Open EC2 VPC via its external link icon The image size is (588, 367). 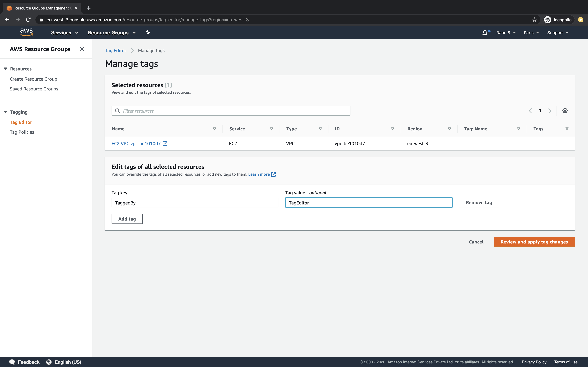click(x=165, y=143)
